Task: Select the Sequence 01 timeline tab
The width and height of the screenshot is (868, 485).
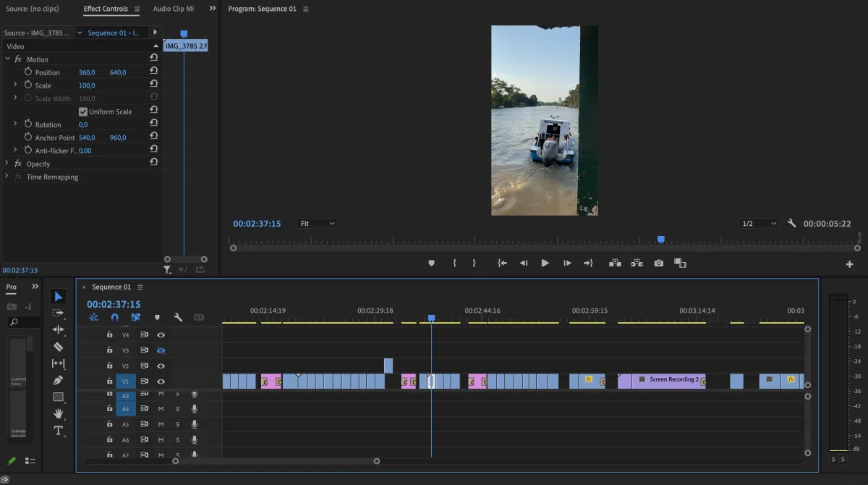Action: pos(111,287)
